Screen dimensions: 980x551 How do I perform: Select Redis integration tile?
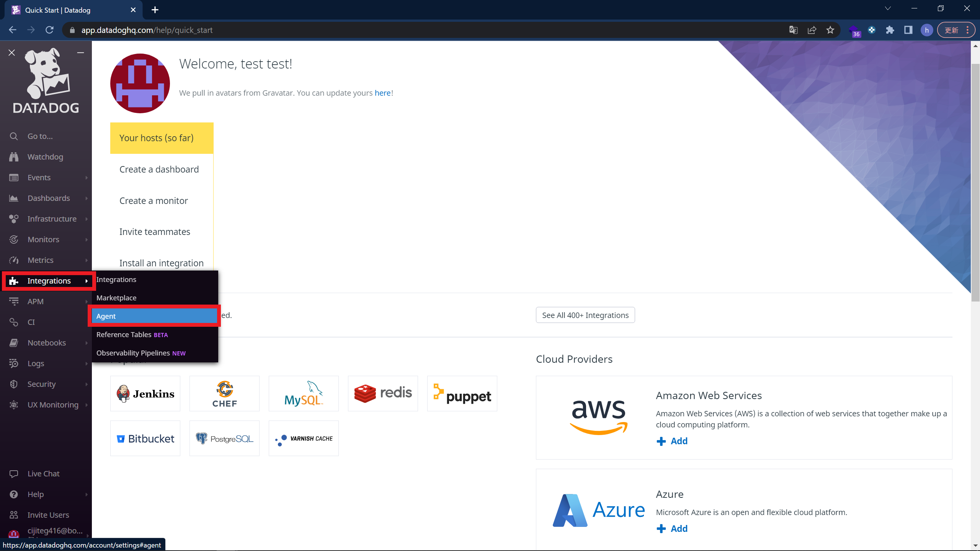[x=383, y=394]
